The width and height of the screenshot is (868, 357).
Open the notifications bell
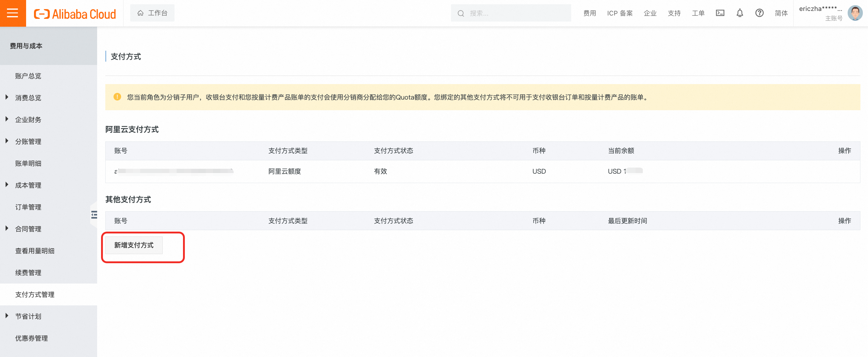point(739,13)
